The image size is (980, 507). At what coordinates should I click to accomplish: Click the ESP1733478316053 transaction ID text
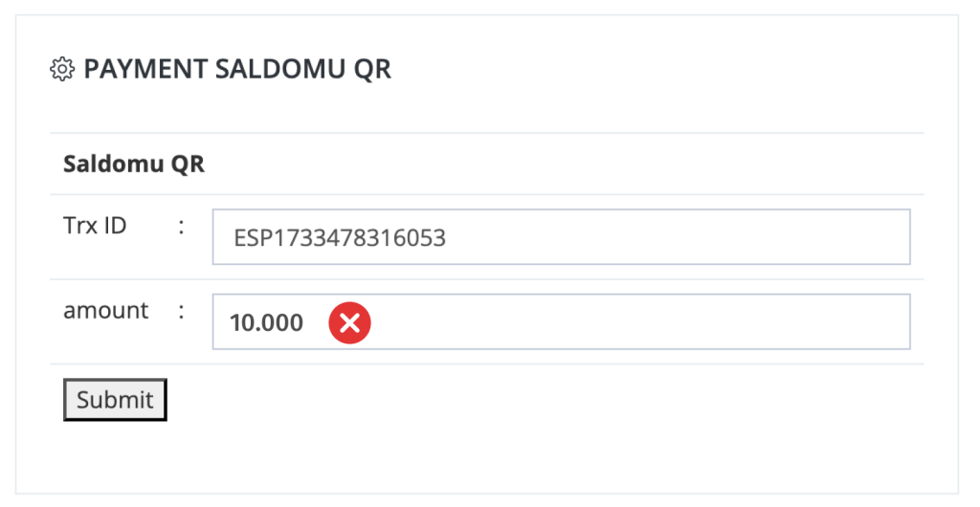[x=340, y=238]
